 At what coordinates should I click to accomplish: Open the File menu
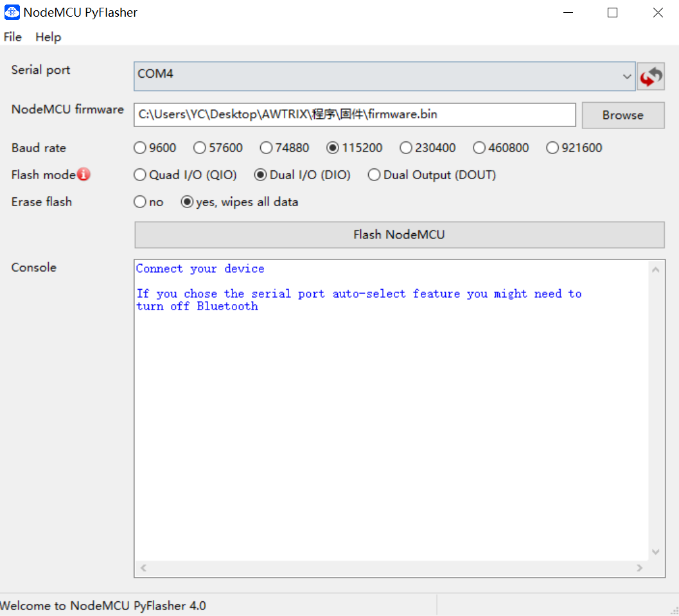(x=13, y=37)
